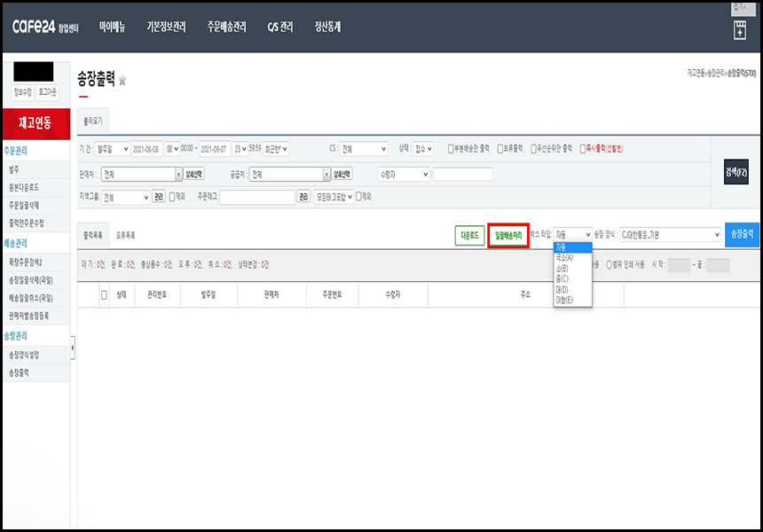Image resolution: width=763 pixels, height=532 pixels.
Task: Click 상세선택 button next to 판매처
Action: point(194,174)
